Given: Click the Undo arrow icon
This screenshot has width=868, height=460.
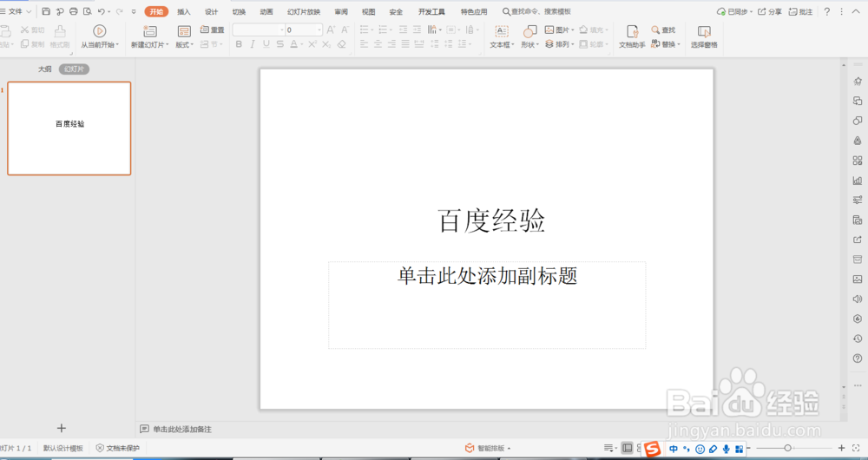Looking at the screenshot, I should [102, 11].
